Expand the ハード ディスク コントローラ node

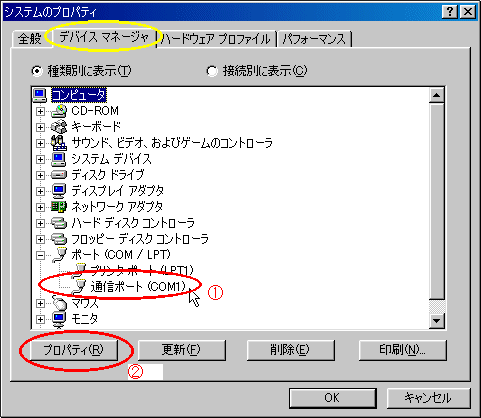40,223
